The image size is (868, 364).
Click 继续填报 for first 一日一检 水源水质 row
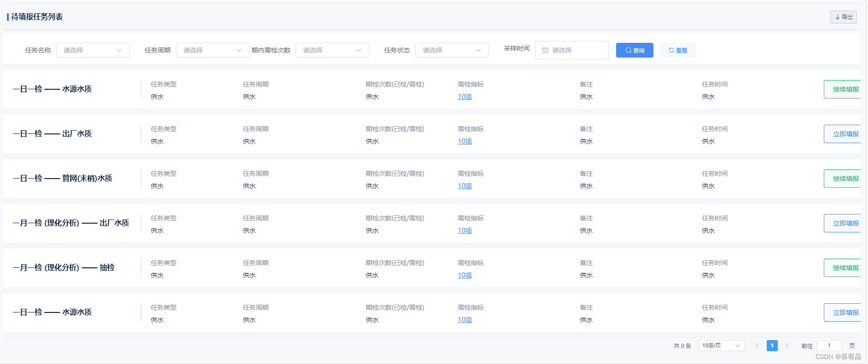pos(842,89)
